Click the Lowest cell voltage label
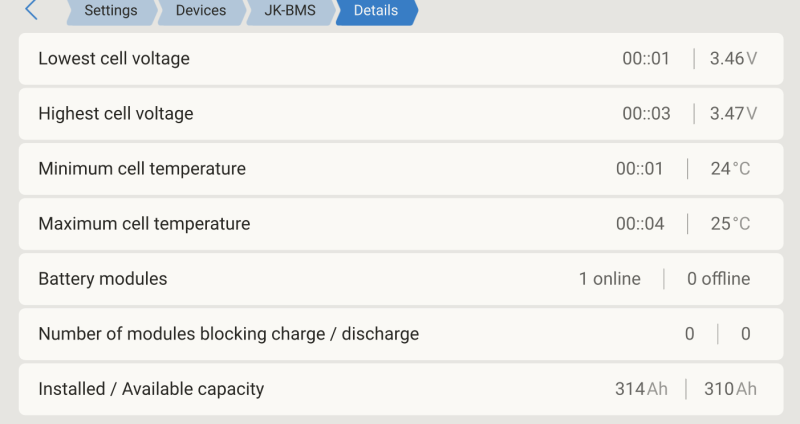 pyautogui.click(x=114, y=59)
